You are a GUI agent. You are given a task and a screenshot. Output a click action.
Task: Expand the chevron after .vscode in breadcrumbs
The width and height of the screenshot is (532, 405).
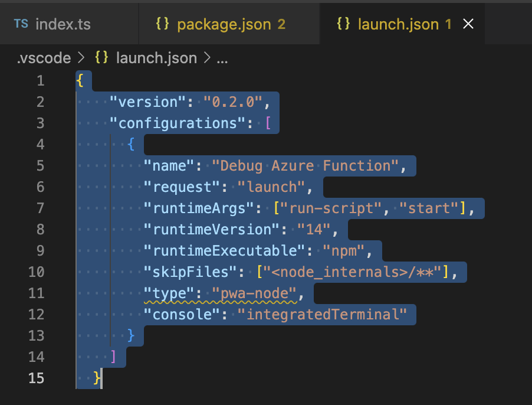[x=82, y=58]
